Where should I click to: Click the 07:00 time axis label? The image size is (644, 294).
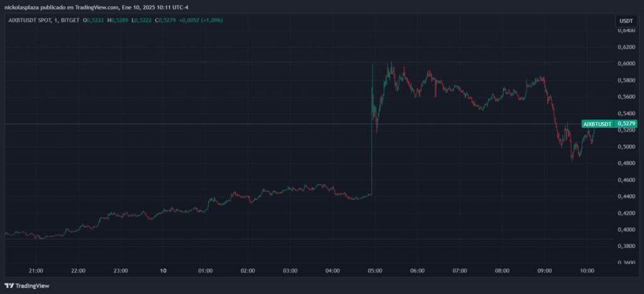click(460, 271)
